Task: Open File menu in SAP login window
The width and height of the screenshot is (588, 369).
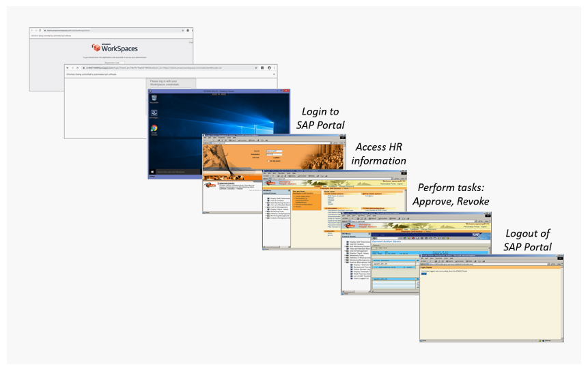Action: pos(205,138)
